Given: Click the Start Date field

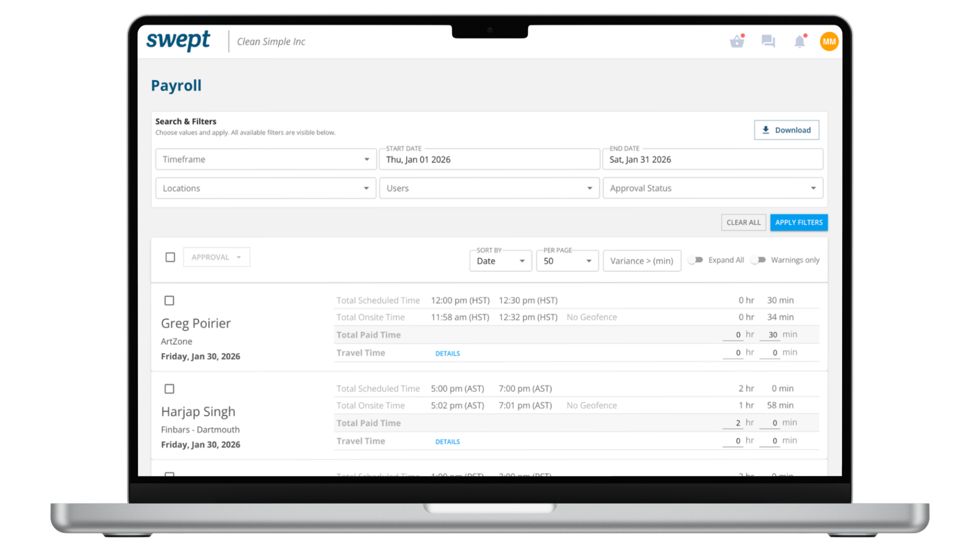Looking at the screenshot, I should (x=489, y=159).
